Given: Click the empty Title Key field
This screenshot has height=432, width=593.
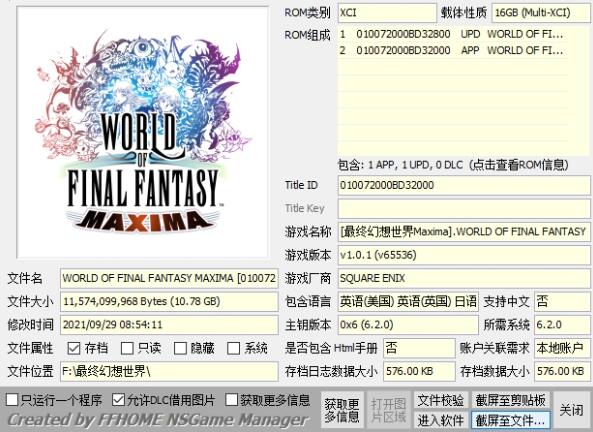Looking at the screenshot, I should click(x=464, y=208).
